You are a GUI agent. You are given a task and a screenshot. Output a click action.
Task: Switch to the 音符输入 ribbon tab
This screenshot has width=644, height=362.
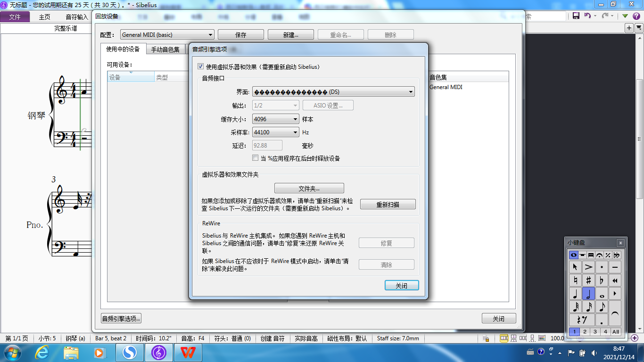[76, 16]
